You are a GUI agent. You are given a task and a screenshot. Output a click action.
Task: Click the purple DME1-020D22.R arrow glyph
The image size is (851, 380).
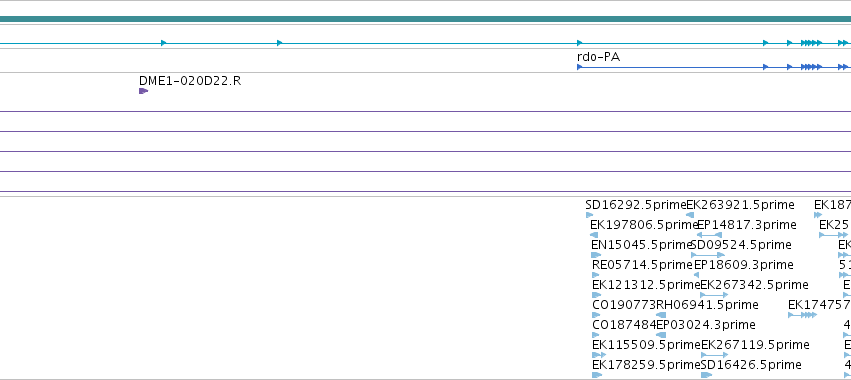(x=143, y=91)
